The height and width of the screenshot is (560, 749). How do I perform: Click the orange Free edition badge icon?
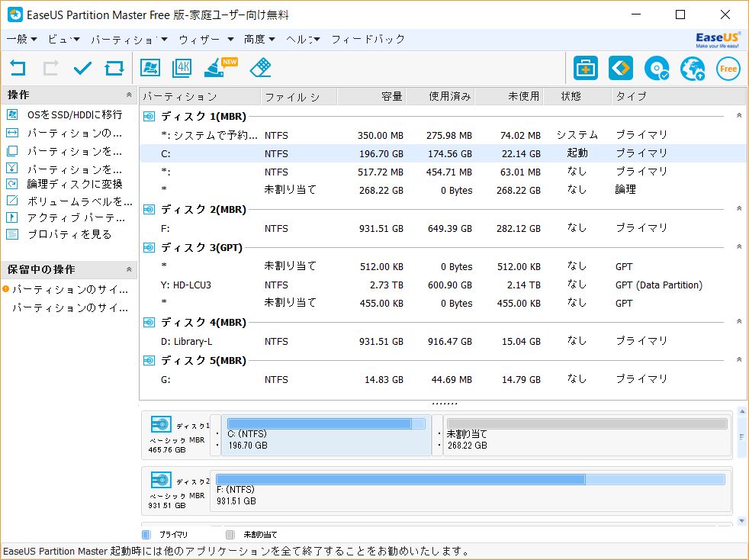pos(728,69)
